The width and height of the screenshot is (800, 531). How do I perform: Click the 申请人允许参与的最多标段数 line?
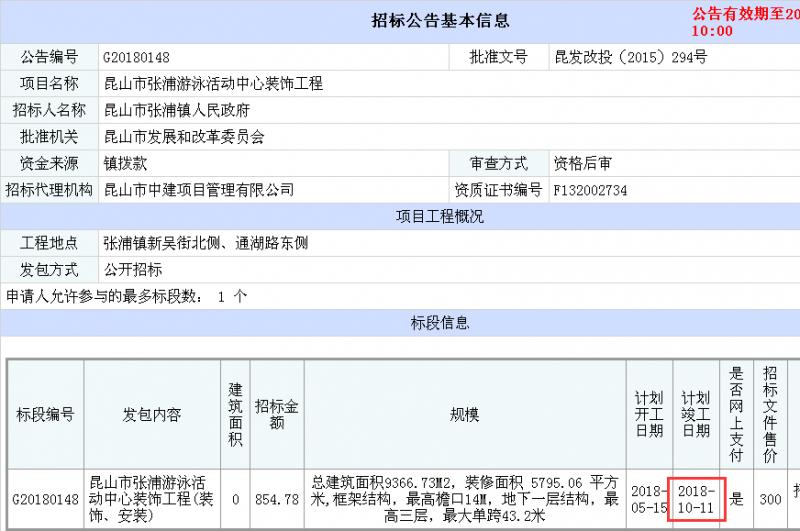coord(127,296)
